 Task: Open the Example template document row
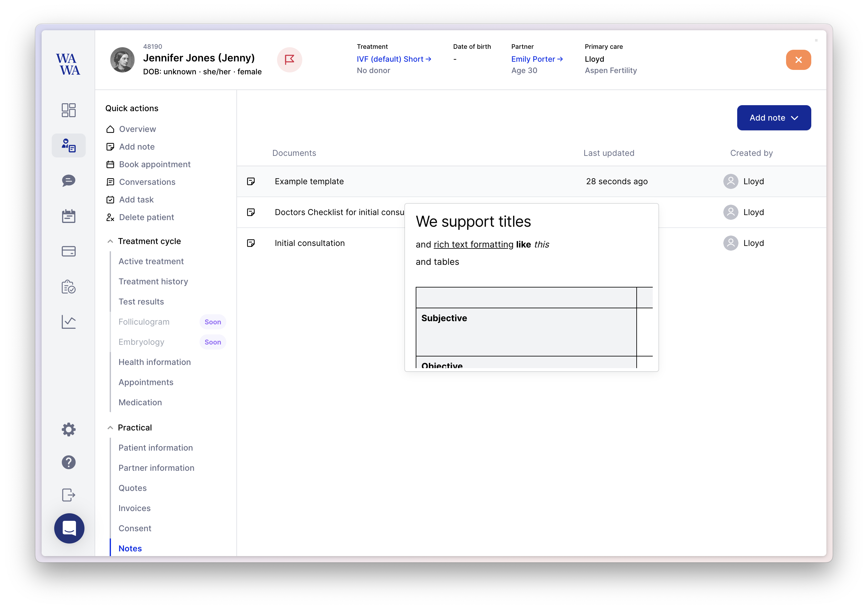point(309,181)
